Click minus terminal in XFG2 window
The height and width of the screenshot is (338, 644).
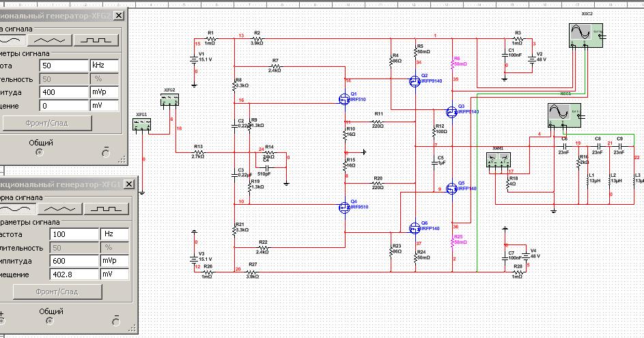[x=106, y=153]
